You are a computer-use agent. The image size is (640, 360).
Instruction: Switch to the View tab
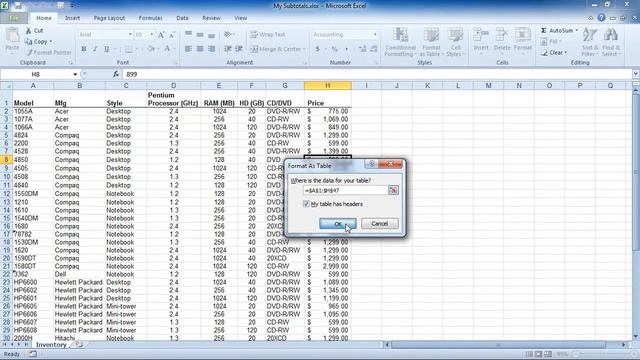pos(240,18)
